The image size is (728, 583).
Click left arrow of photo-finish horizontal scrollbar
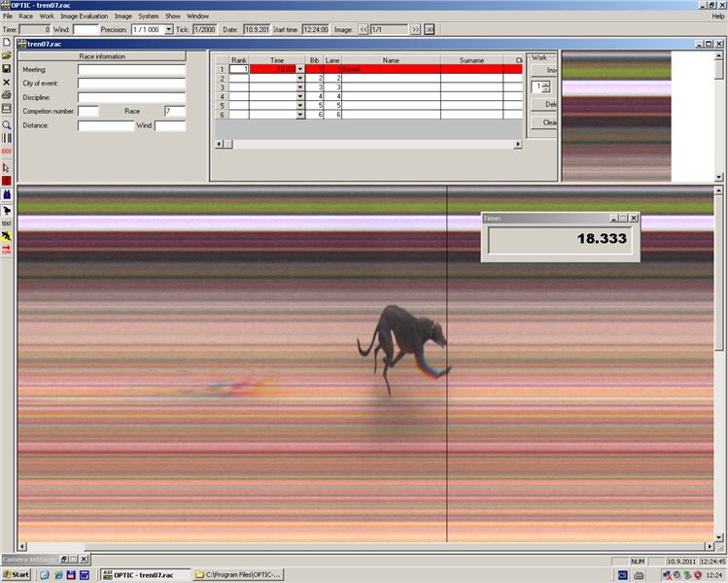(22, 546)
